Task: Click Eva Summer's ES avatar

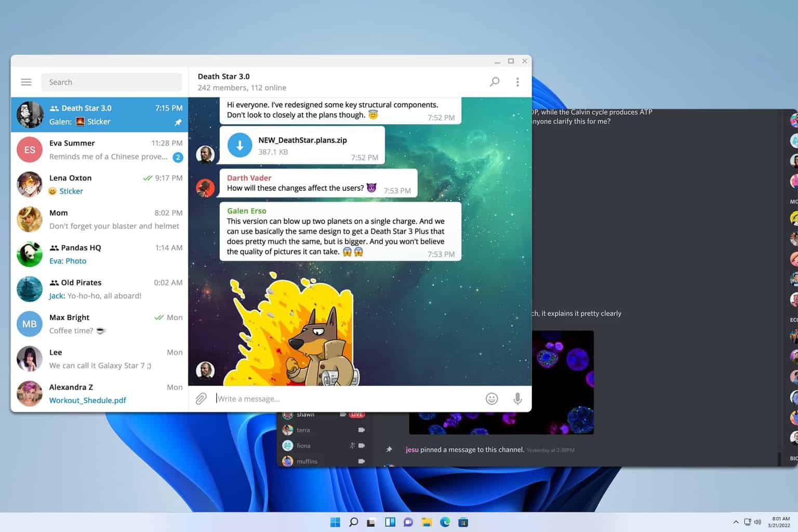Action: point(30,150)
